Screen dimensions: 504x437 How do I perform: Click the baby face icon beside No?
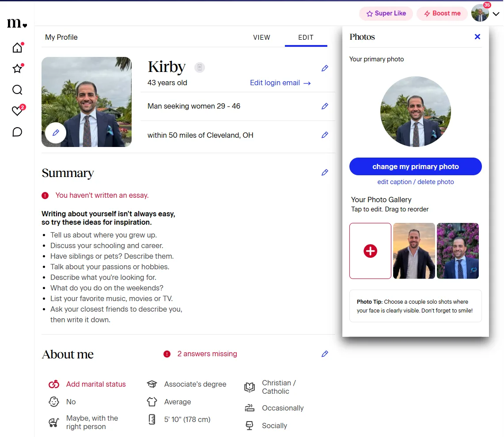(54, 402)
